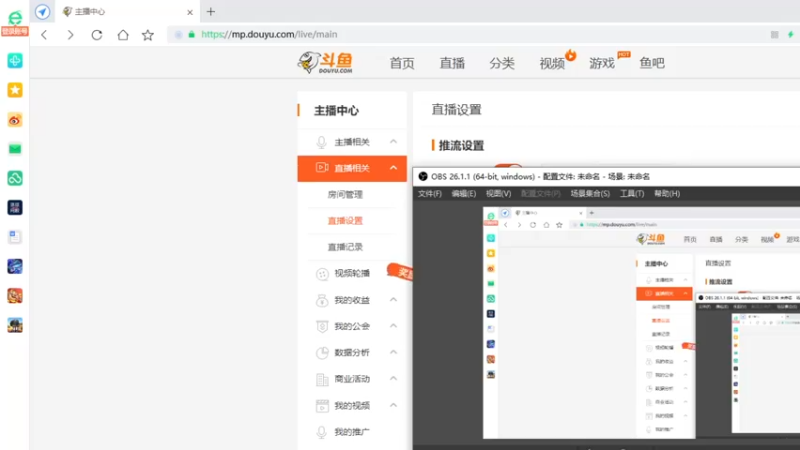The width and height of the screenshot is (800, 450).
Task: Open the teal plus sidebar icon
Action: (x=15, y=61)
